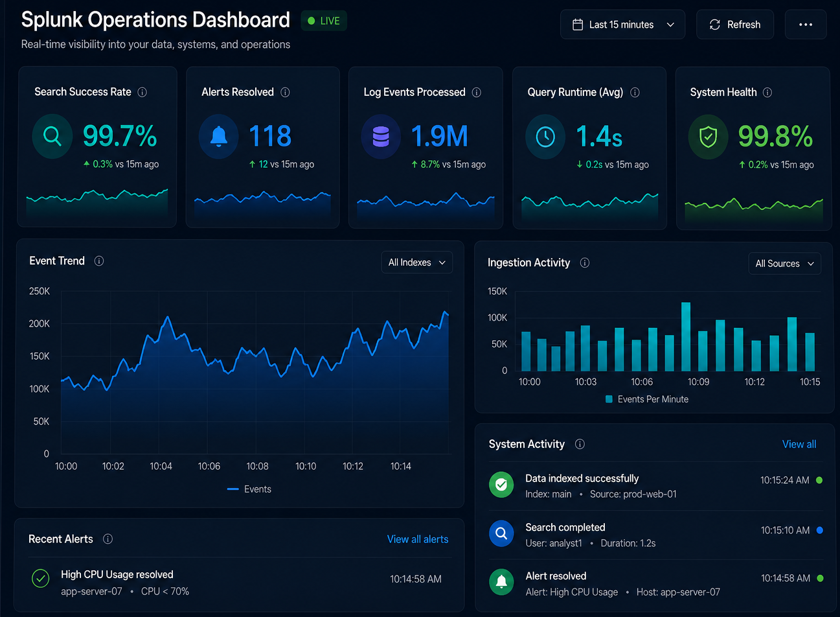Click the clock icon in Query Runtime card
Screen dimensions: 840x617
[x=545, y=137]
